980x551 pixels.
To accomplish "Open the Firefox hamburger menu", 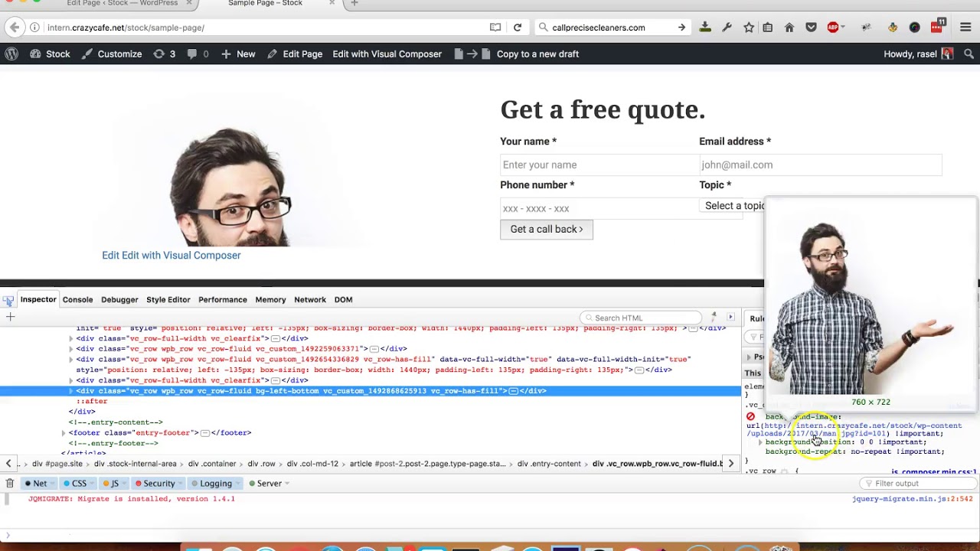I will [x=965, y=28].
